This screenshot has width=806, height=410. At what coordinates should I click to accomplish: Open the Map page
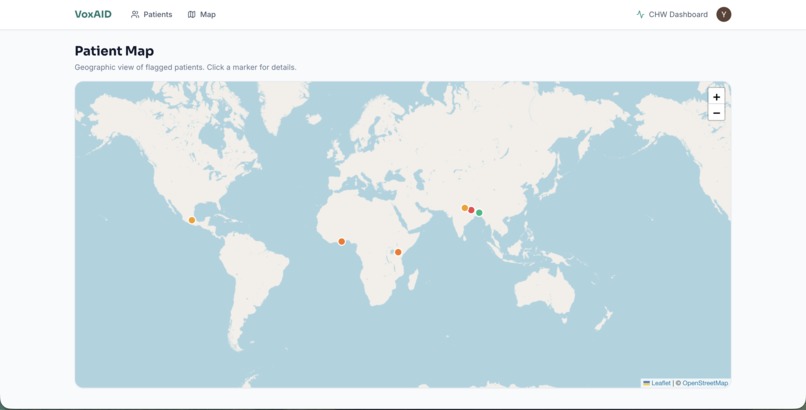click(x=202, y=14)
